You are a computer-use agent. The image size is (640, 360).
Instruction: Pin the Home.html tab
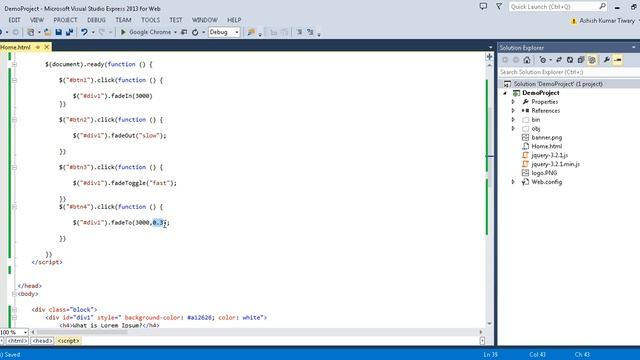(38, 47)
